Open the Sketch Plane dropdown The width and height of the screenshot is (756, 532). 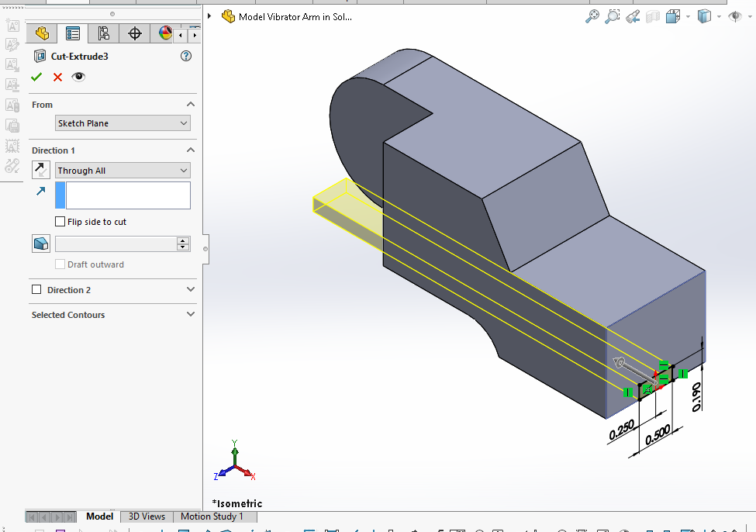[123, 123]
